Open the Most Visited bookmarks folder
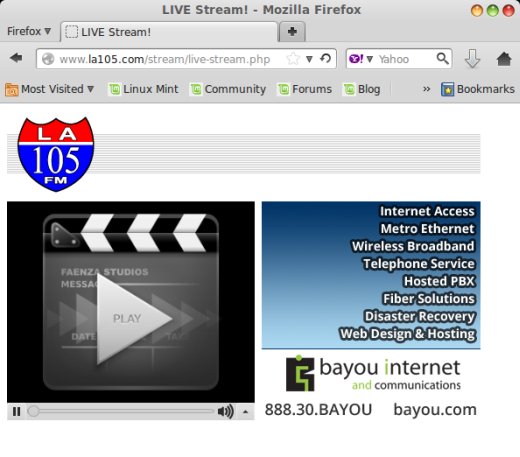Image resolution: width=520 pixels, height=457 pixels. [x=49, y=89]
